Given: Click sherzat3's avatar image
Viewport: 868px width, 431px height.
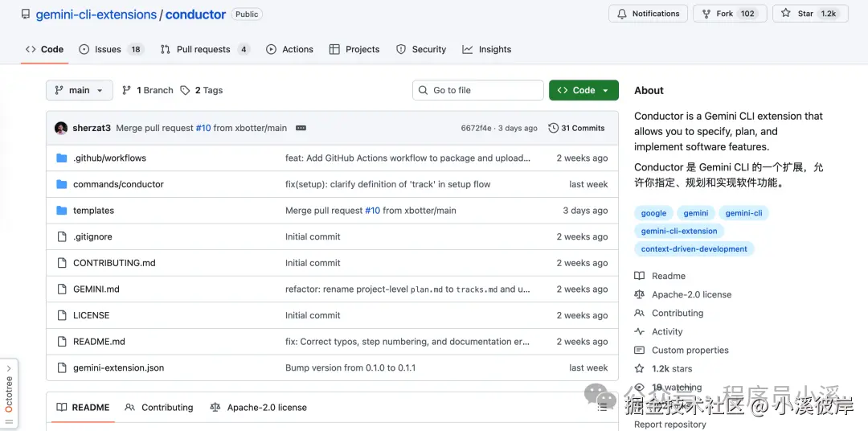Looking at the screenshot, I should pos(61,128).
